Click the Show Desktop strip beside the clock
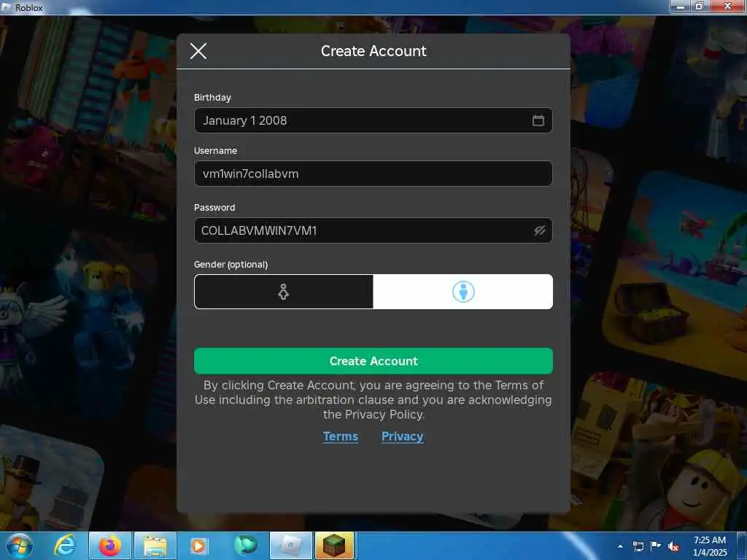The height and width of the screenshot is (560, 747). click(741, 545)
